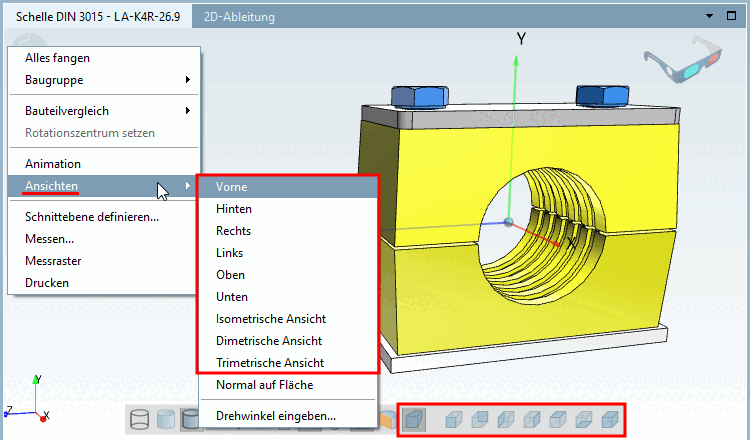Maximize the 3D view panel

[x=731, y=16]
